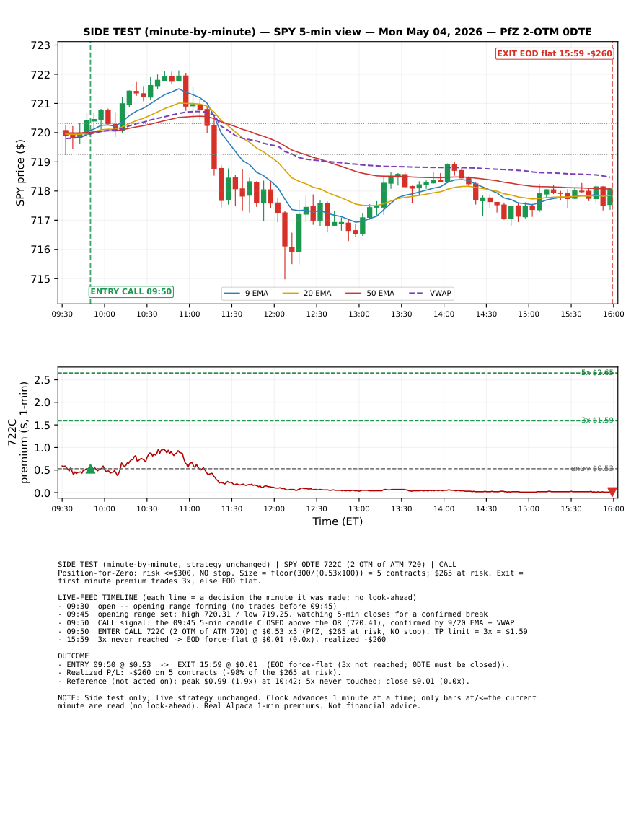The image size is (644, 833).
Task: Click the 14:30 tick under premium chart
Action: pos(486,509)
